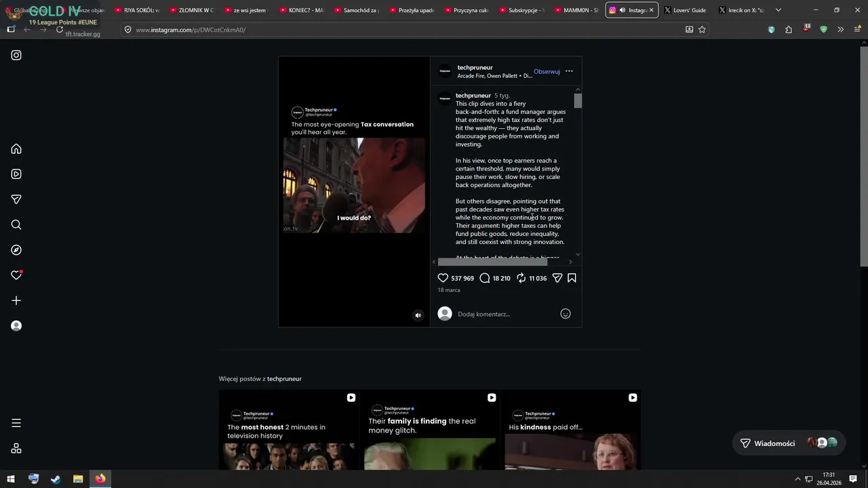Show more toolbar tools chevron

click(840, 30)
